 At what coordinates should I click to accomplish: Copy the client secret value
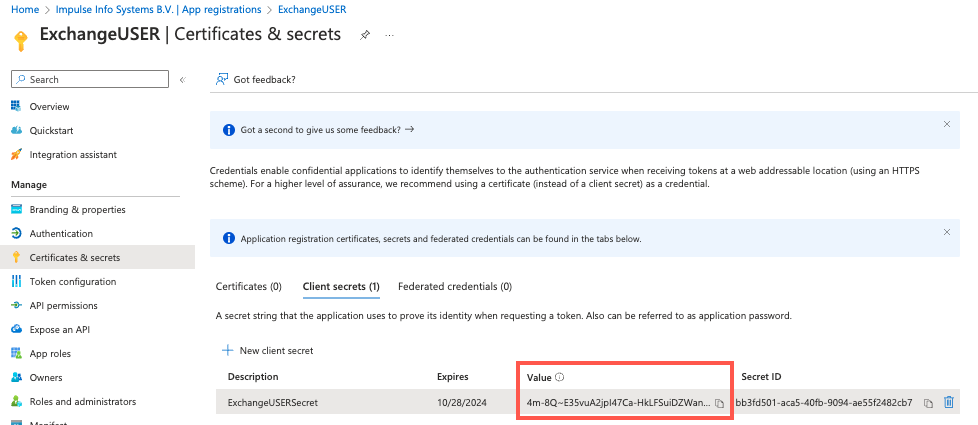[719, 403]
